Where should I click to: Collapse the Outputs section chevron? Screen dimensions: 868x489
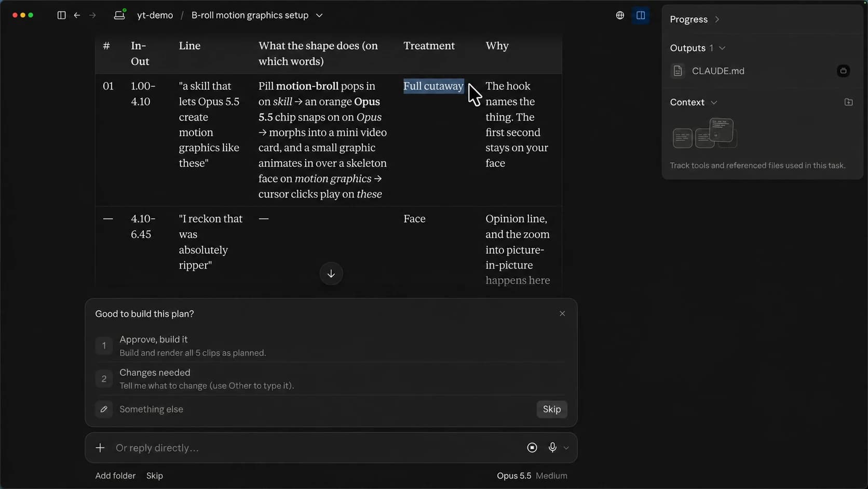[722, 48]
